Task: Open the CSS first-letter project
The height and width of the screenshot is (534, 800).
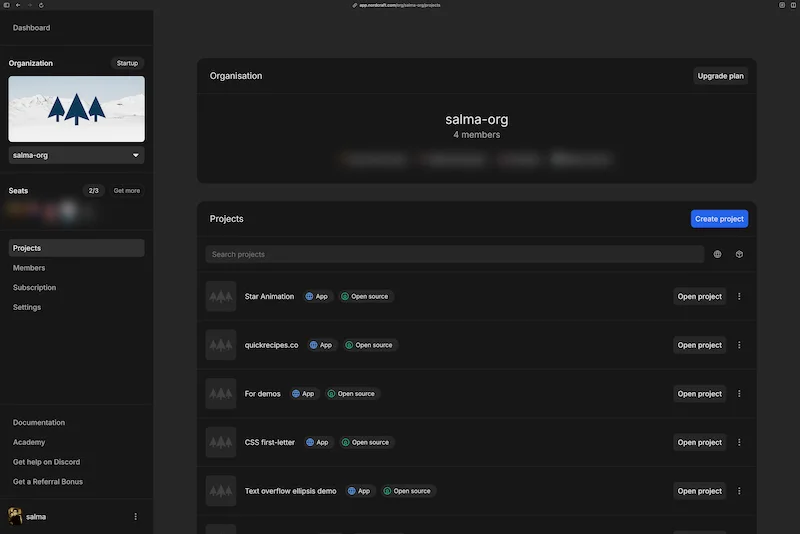Action: 699,442
